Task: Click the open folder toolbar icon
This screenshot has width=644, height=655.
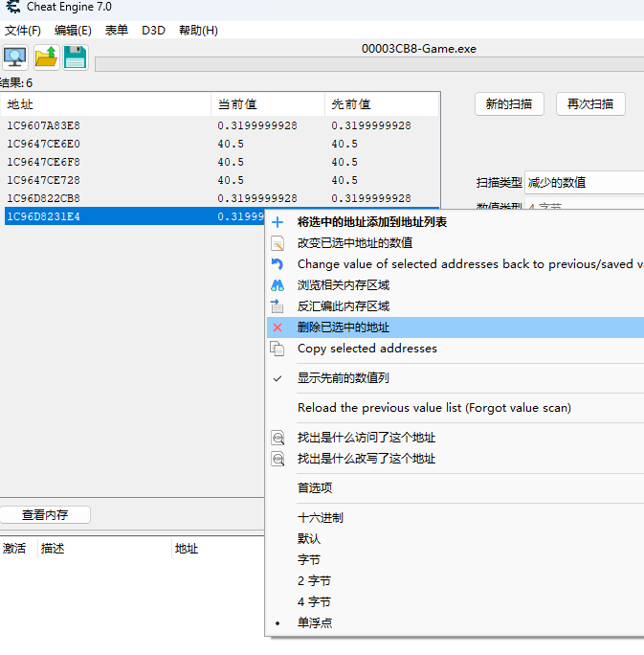Action: click(x=46, y=57)
